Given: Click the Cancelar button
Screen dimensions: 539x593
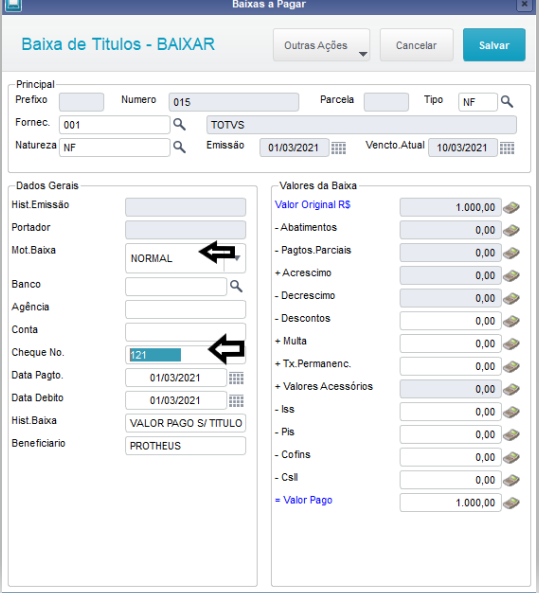Looking at the screenshot, I should pos(416,45).
